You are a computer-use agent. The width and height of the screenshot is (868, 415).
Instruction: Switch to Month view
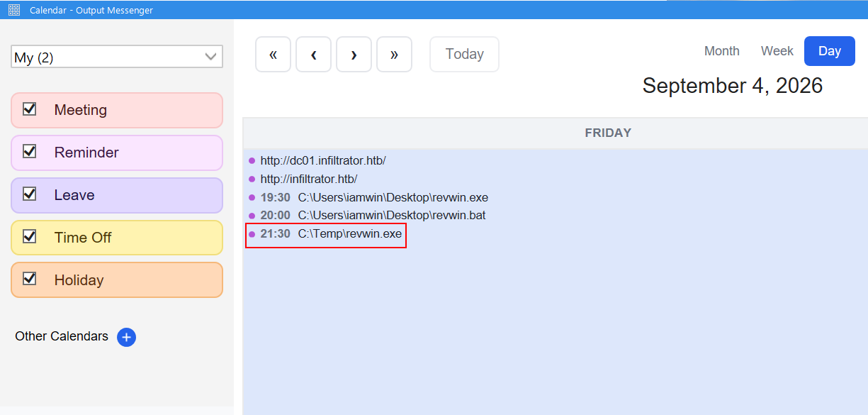[722, 51]
